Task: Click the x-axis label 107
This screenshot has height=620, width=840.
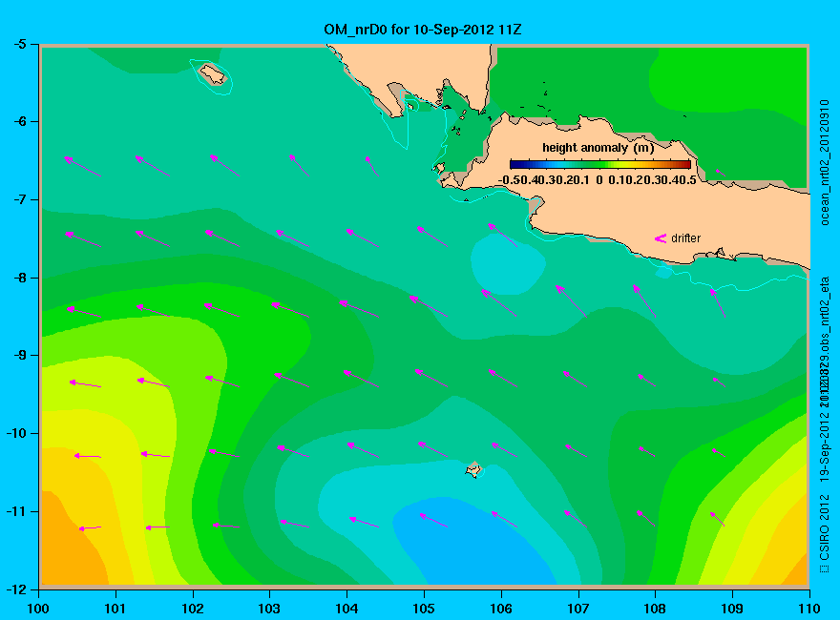Action: (578, 609)
